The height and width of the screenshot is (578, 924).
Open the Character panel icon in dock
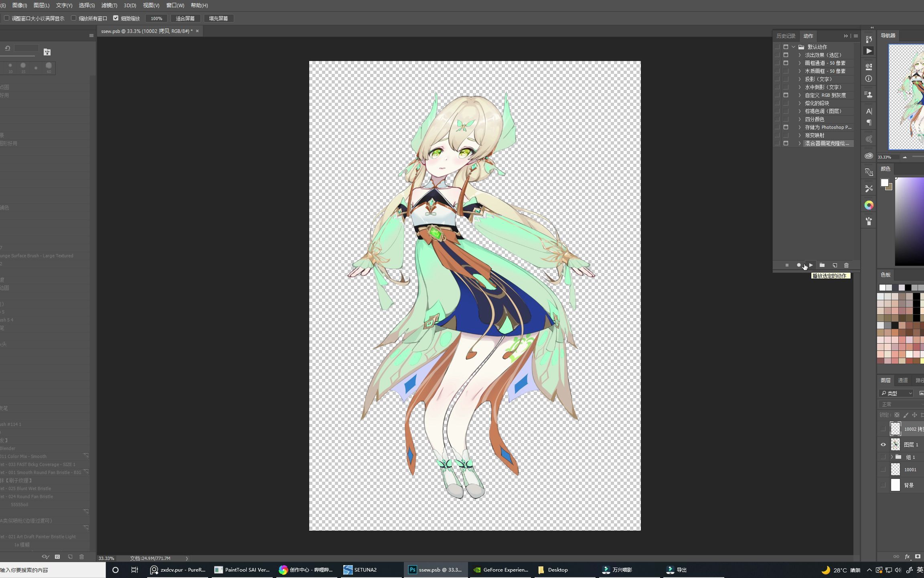(x=869, y=111)
